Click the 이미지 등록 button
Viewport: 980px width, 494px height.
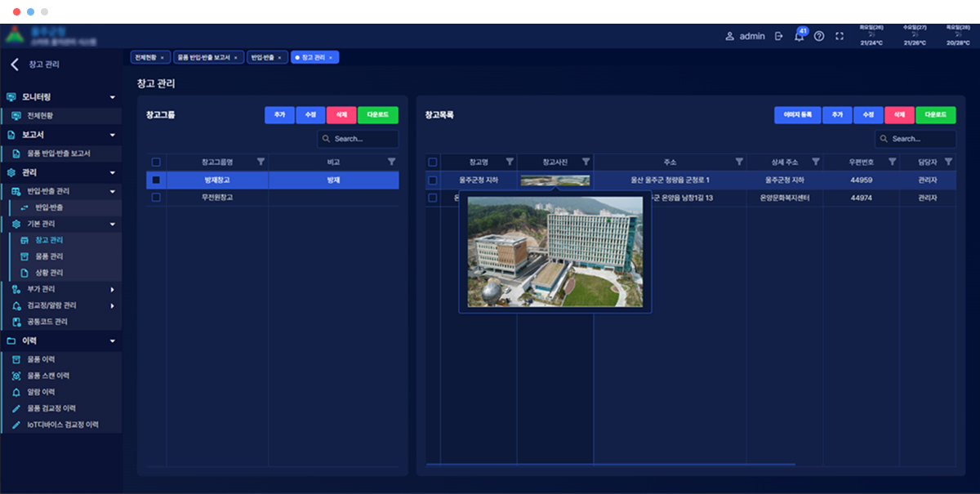click(797, 116)
